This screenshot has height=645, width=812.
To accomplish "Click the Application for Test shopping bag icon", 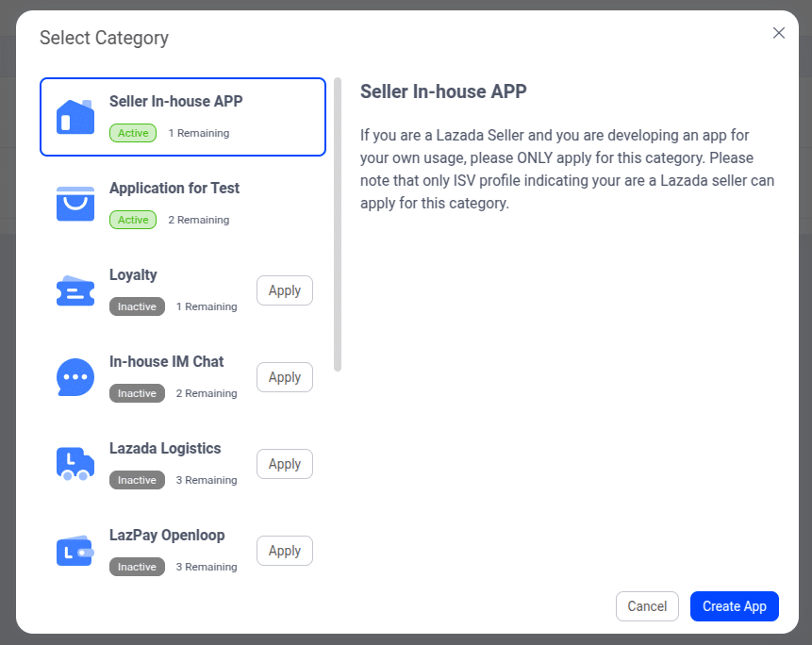I will [75, 204].
